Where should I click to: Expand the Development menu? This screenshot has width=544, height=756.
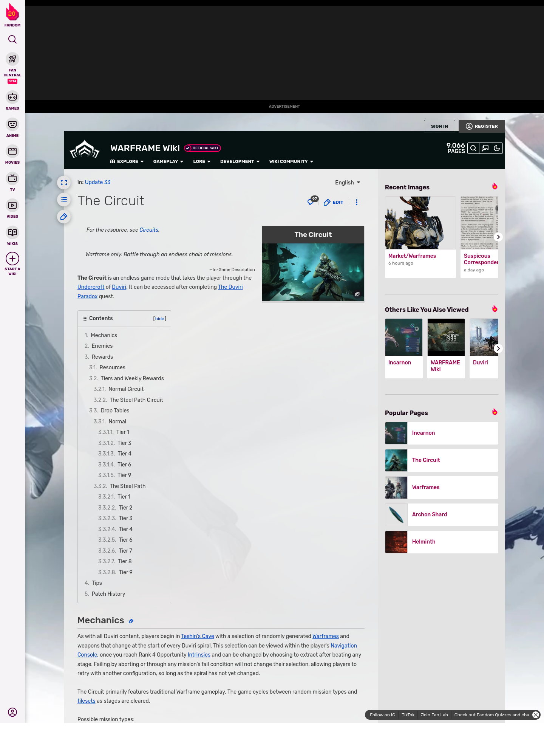click(x=240, y=161)
